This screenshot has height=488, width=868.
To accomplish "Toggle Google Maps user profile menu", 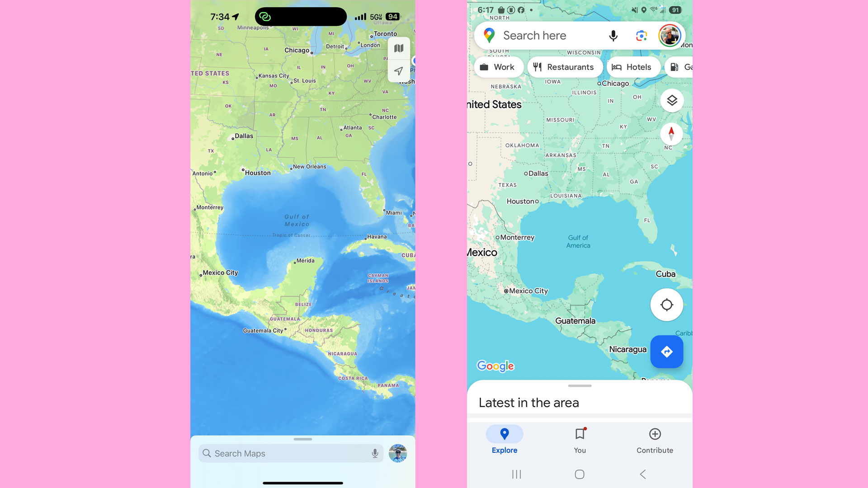I will pyautogui.click(x=670, y=35).
